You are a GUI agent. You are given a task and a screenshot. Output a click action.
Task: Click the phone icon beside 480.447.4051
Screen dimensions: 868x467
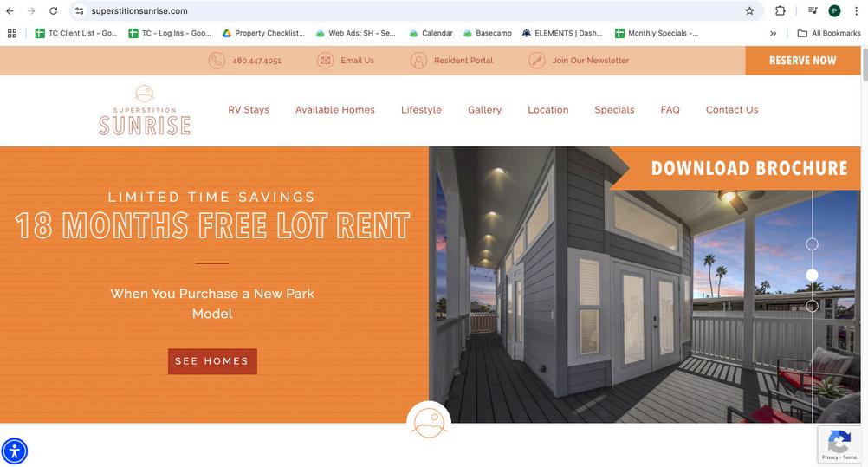click(x=217, y=61)
